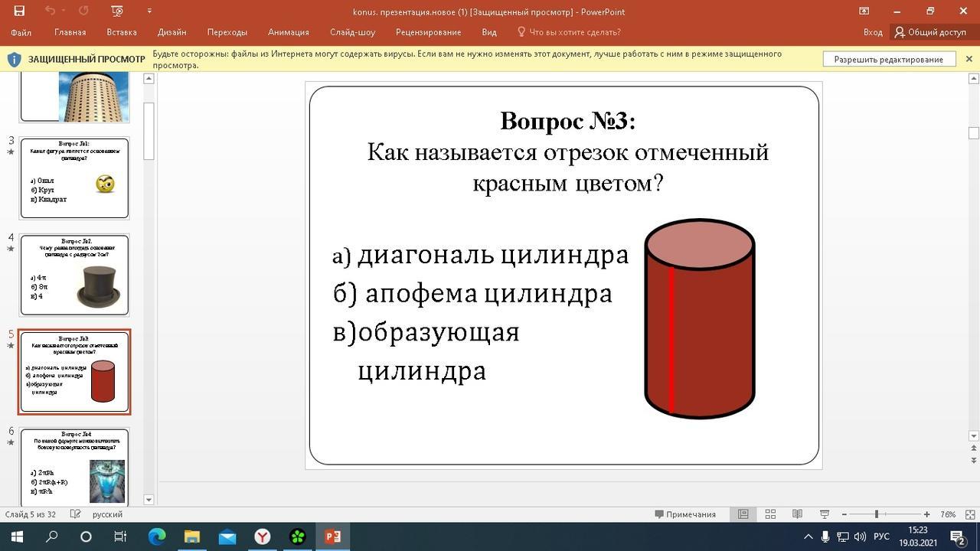Click РУС language selector in taskbar
Image resolution: width=980 pixels, height=551 pixels.
(881, 536)
